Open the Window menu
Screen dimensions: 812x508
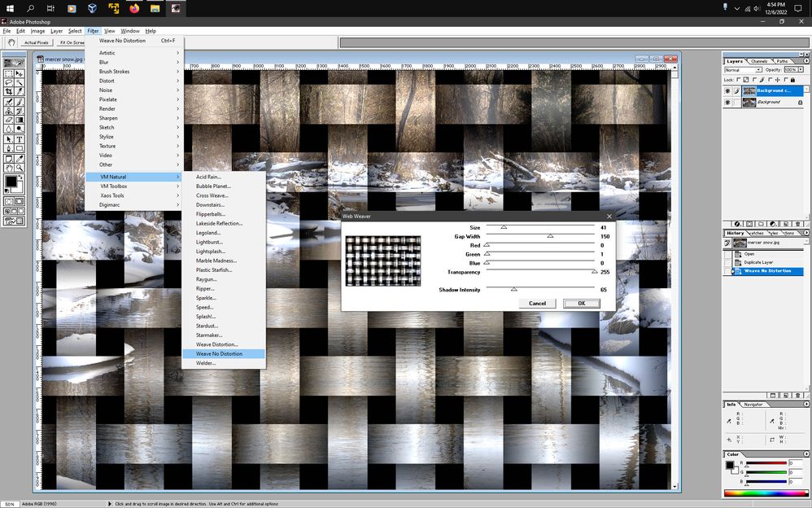pyautogui.click(x=130, y=31)
